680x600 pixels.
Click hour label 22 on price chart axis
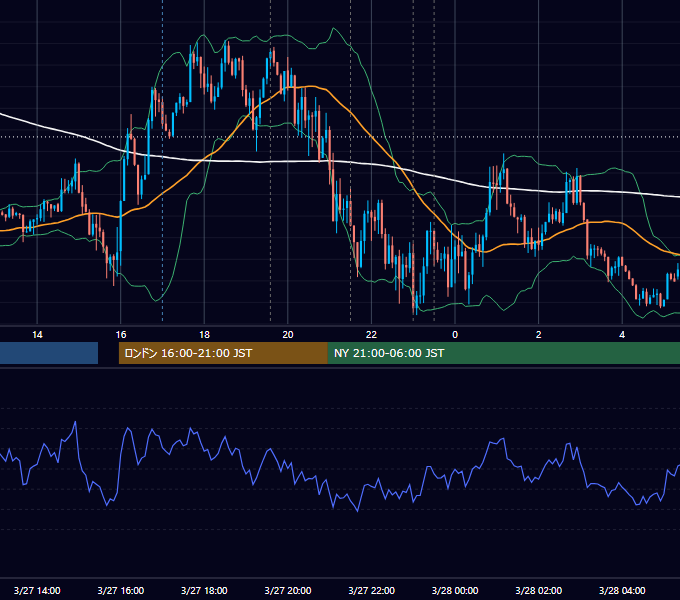(x=371, y=335)
